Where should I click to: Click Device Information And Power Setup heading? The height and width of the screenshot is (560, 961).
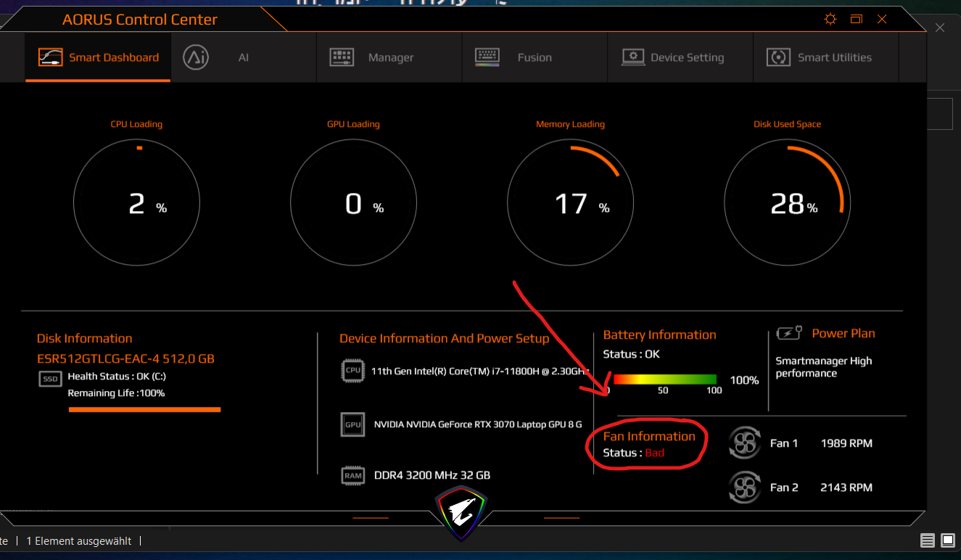[x=445, y=339]
